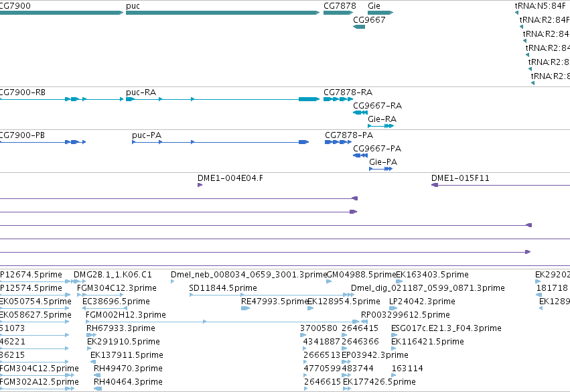The width and height of the screenshot is (570, 392).
Task: Click the EP03942.3prime EST label
Action: tap(375, 355)
